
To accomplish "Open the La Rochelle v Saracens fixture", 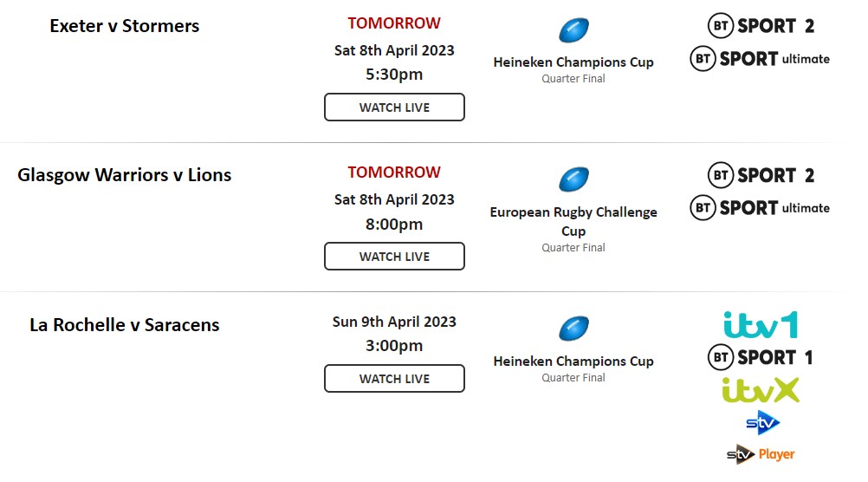I will click(x=125, y=325).
